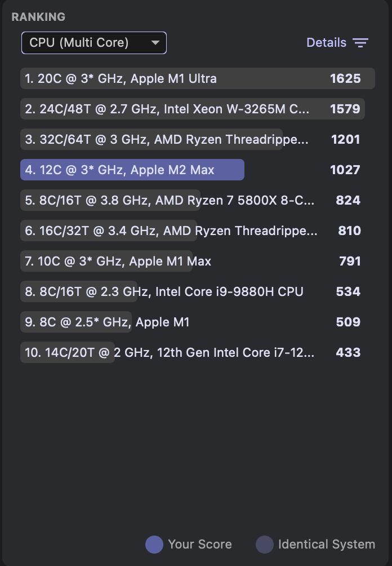Screen dimensions: 392x566
Task: Click the Your Score legend color dot
Action: [x=154, y=545]
